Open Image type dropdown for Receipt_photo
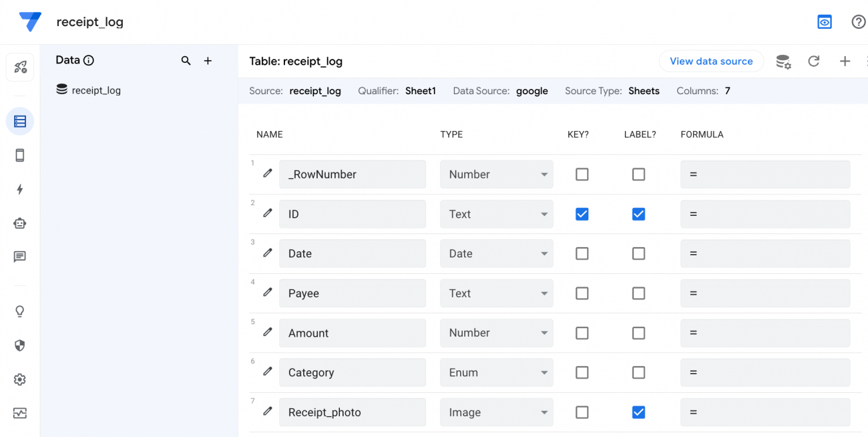 click(497, 412)
